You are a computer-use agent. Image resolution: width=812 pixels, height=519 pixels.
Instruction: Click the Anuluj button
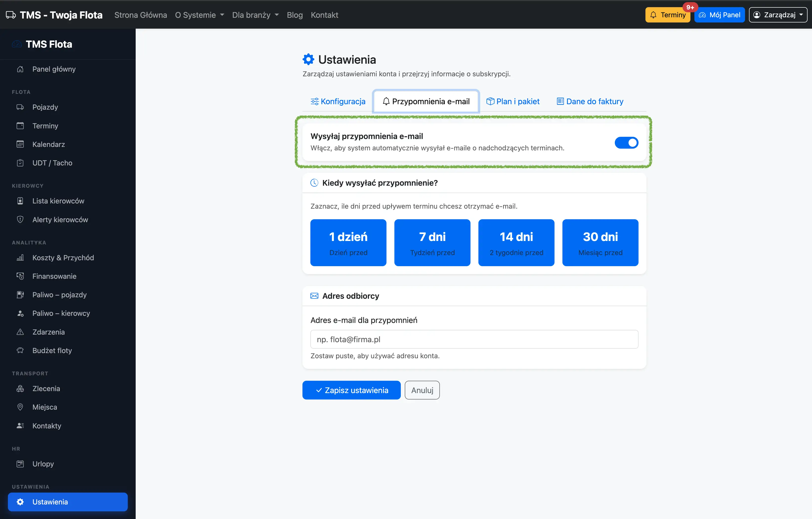pos(422,390)
